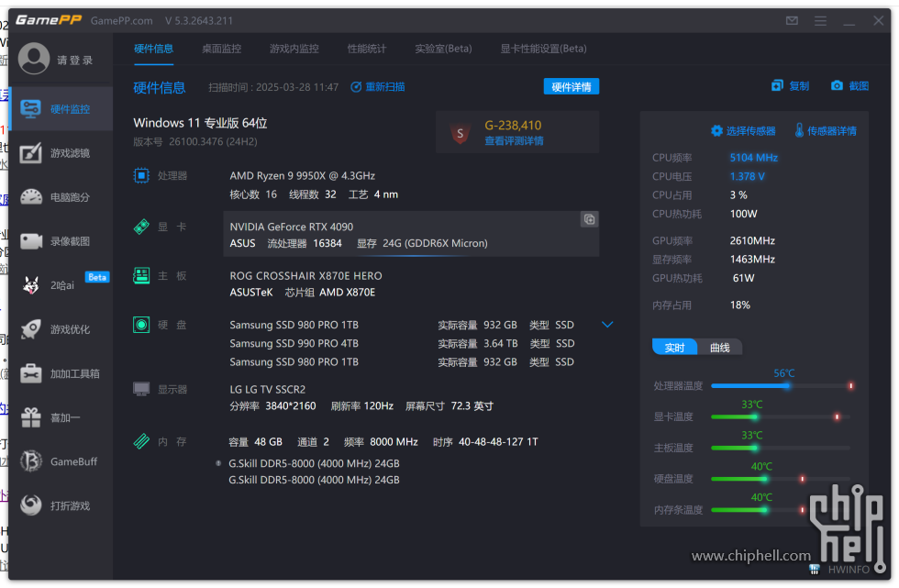Switch to 性能统计 tab
This screenshot has width=899, height=588.
367,49
